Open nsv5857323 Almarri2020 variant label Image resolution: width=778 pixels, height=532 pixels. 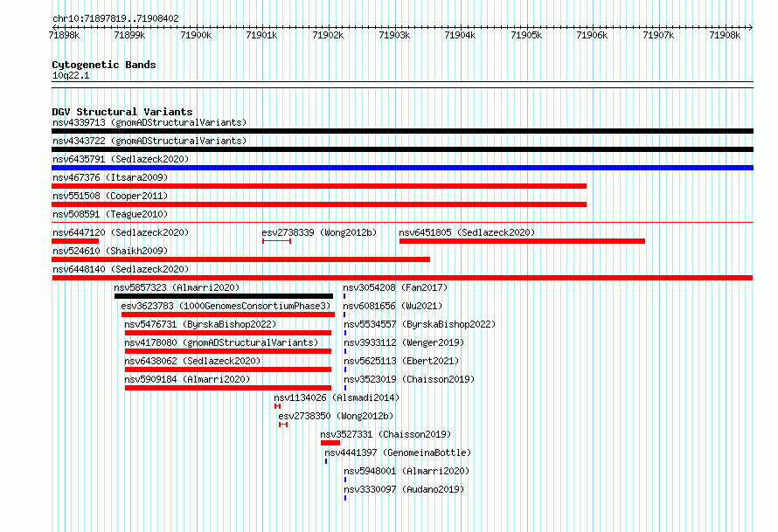click(177, 287)
